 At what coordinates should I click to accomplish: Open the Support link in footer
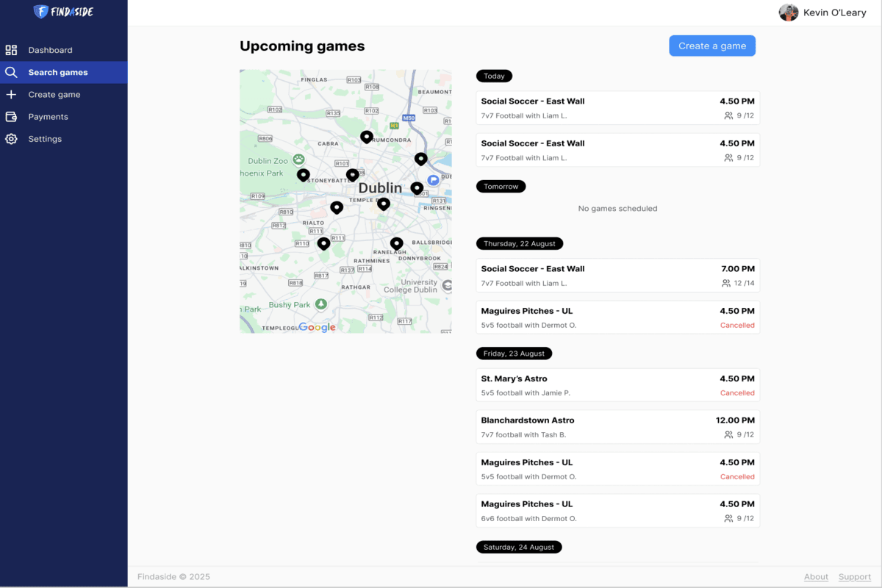pyautogui.click(x=855, y=577)
